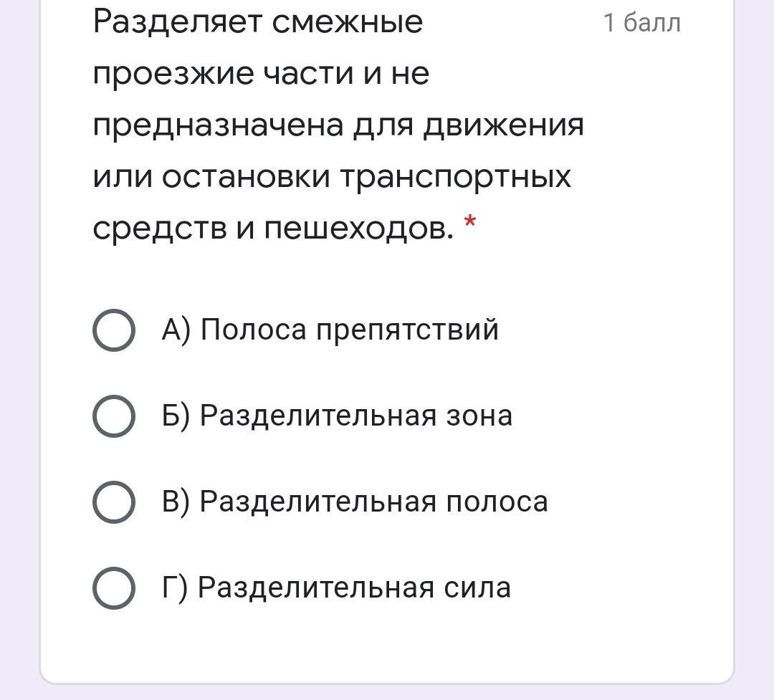Screen dimensions: 774x700
Task: Click the word 'сила' in option Г
Action: coord(477,588)
